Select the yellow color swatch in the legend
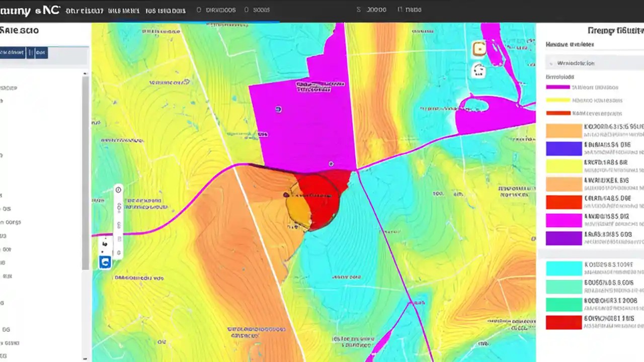The height and width of the screenshot is (362, 644). (x=563, y=166)
